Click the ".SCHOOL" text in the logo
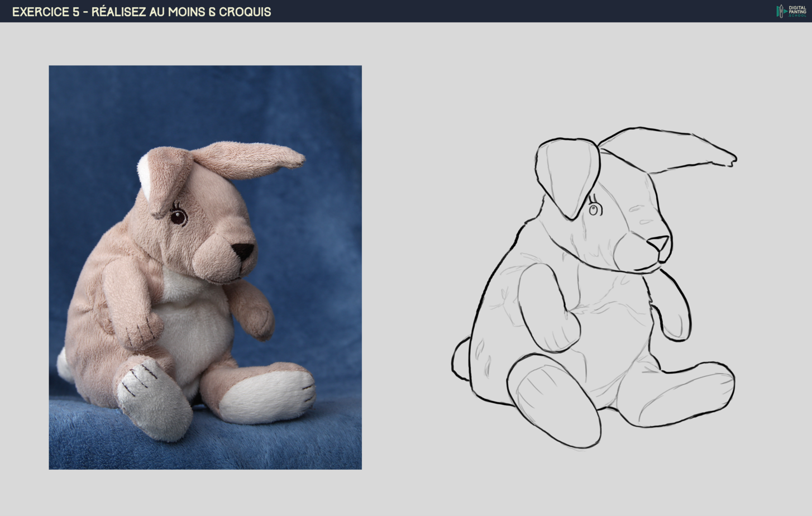The image size is (812, 516). point(797,15)
